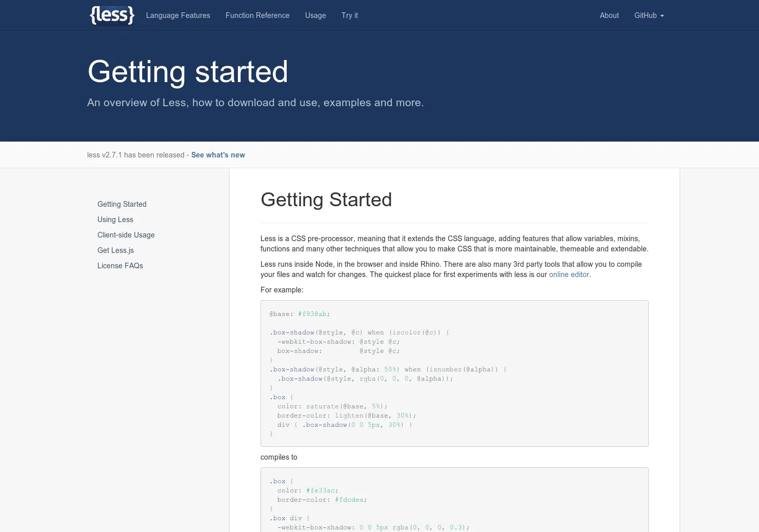Click the Getting Started article heading
759x532 pixels.
326,200
